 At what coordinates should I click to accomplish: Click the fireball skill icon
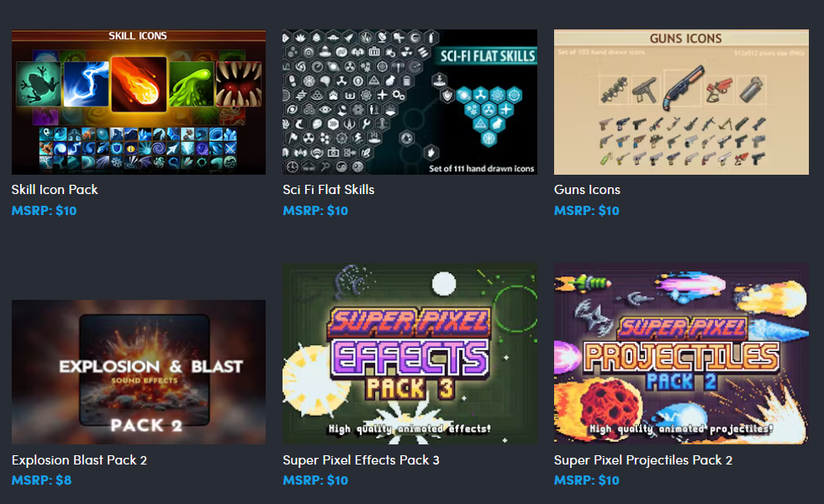pos(139,84)
